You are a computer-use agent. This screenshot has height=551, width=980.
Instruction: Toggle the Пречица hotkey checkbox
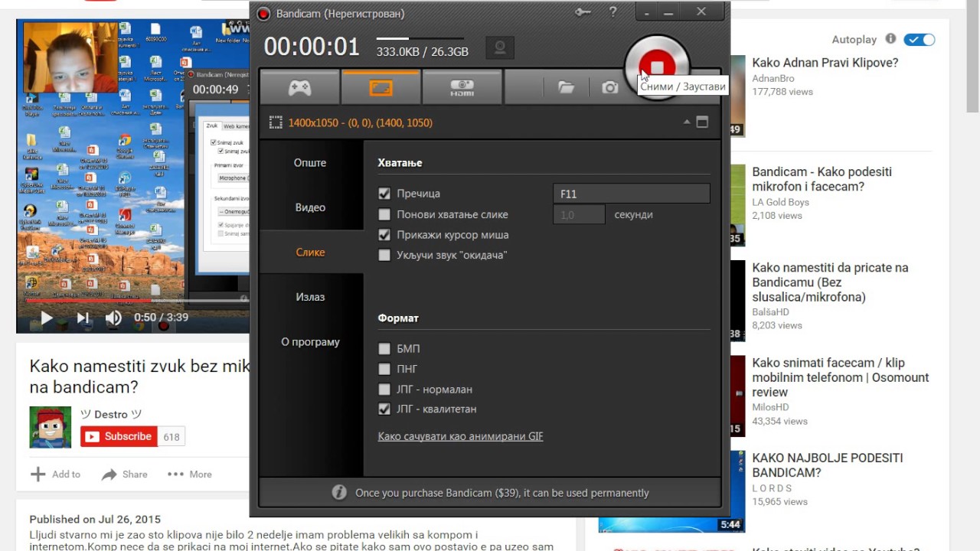(384, 194)
